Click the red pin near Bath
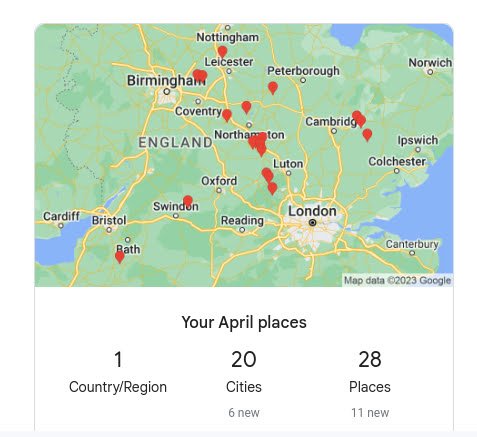 120,257
